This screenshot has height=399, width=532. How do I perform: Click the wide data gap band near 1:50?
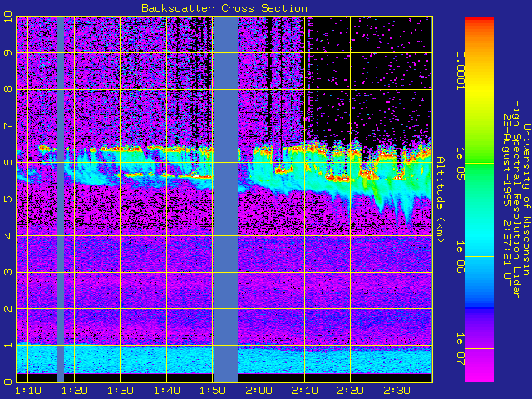226,199
